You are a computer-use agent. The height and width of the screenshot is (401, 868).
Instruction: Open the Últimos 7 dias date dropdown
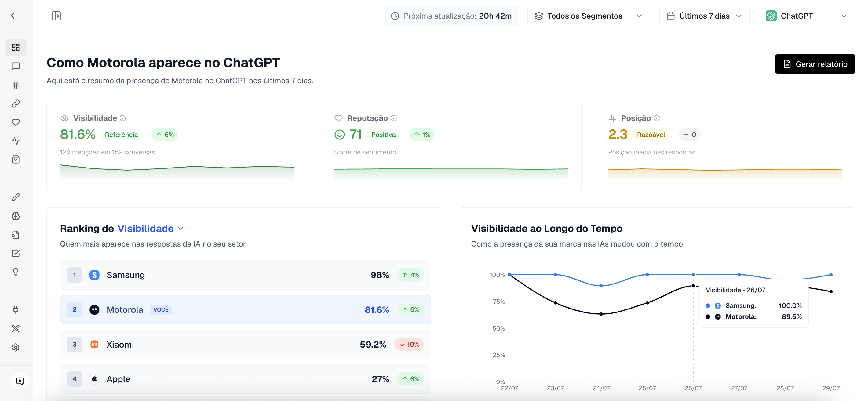(704, 16)
